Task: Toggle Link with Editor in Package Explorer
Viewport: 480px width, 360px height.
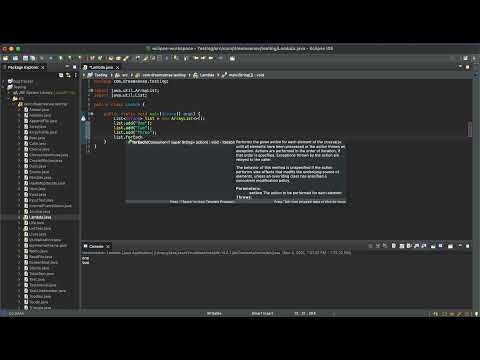Action: click(x=68, y=75)
